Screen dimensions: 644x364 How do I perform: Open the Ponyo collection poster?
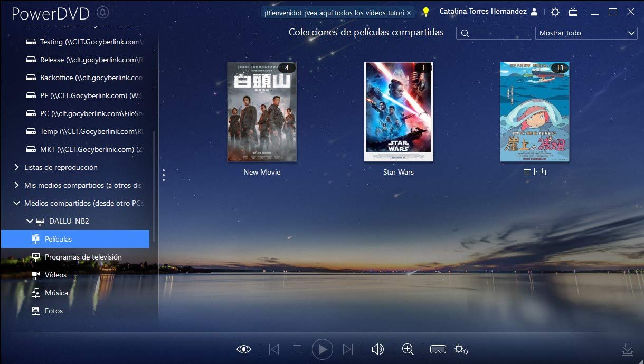(535, 112)
